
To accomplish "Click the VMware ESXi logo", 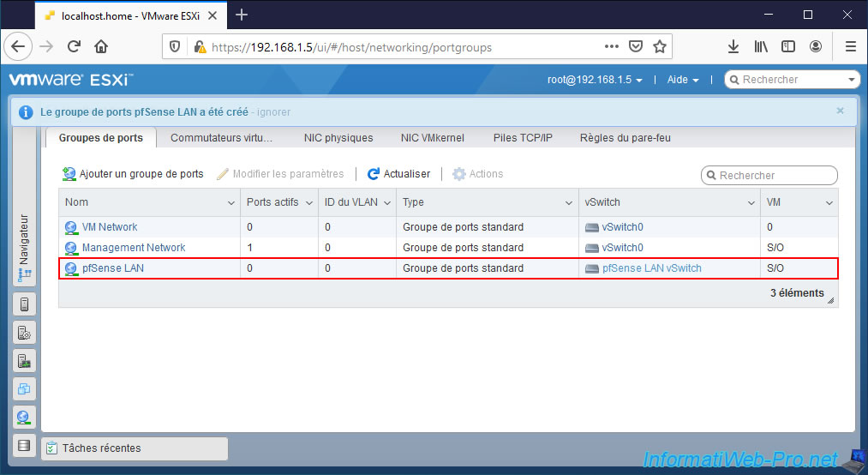I will (x=70, y=80).
